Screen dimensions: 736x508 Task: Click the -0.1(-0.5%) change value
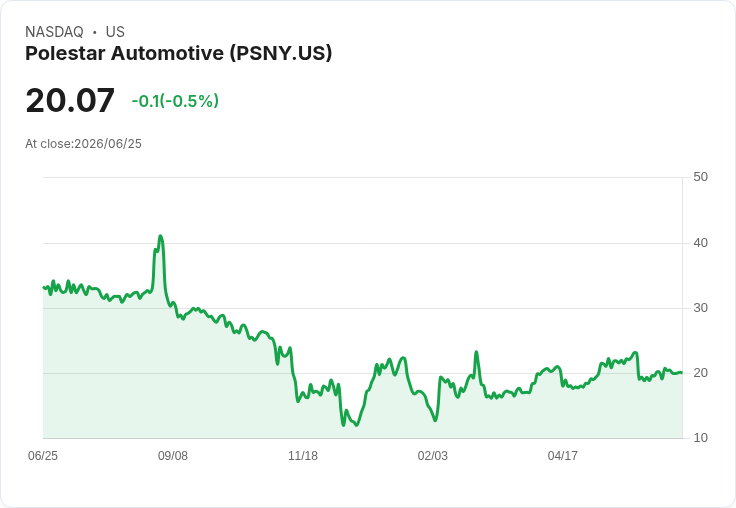click(175, 101)
